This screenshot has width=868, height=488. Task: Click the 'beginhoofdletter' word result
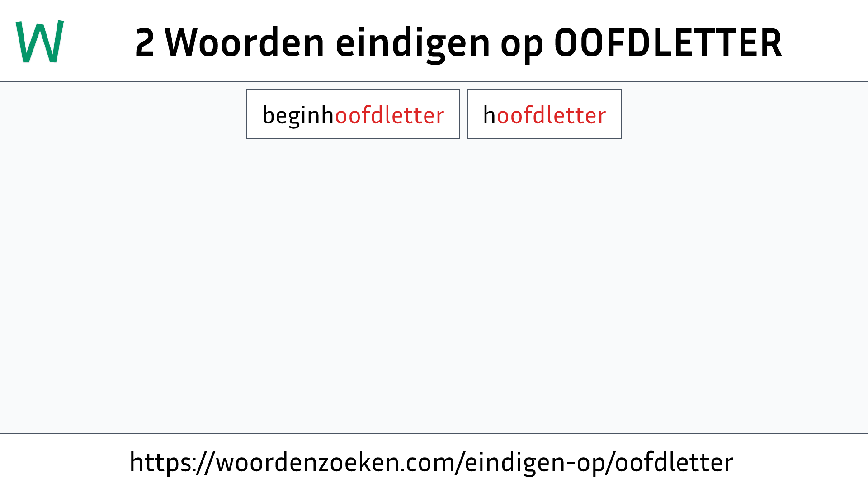(x=353, y=114)
